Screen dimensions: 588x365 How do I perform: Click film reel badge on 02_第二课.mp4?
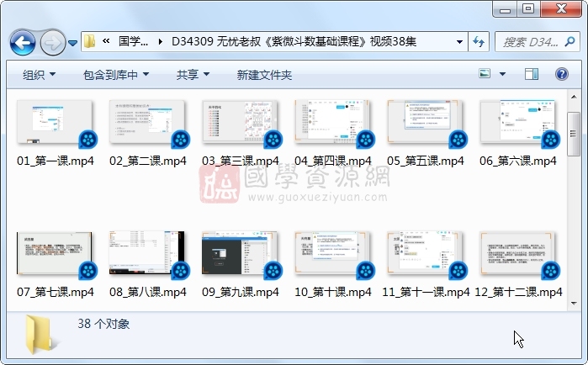coord(181,140)
